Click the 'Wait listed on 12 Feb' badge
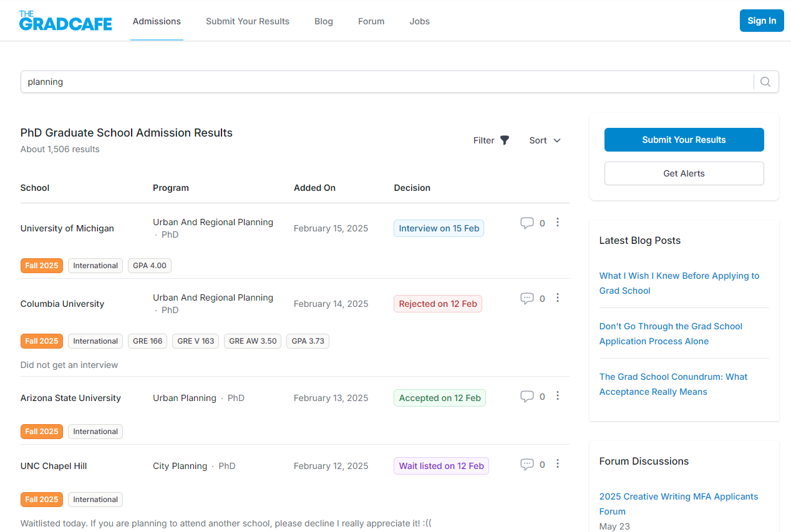This screenshot has height=532, width=791. [442, 466]
